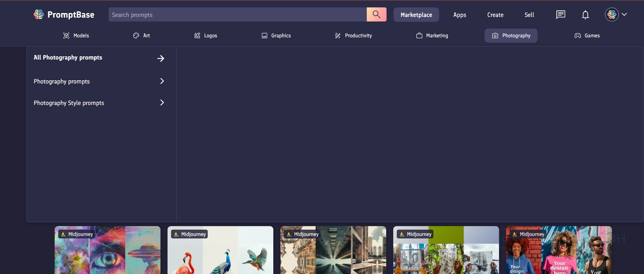This screenshot has height=274, width=644.
Task: Open the symmetrical architecture Midjourney thumbnail
Action: pos(333,250)
